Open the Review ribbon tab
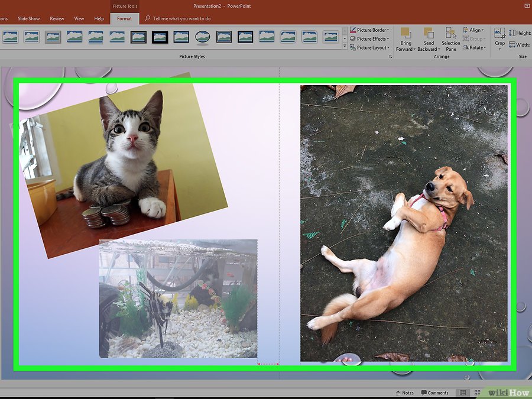This screenshot has height=399, width=532. (57, 19)
